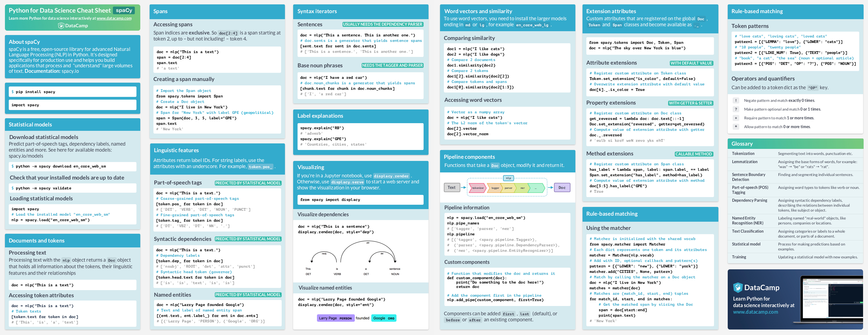This screenshot has width=868, height=335.
Task: Click the 'Pipeline components' section header
Action: [469, 157]
